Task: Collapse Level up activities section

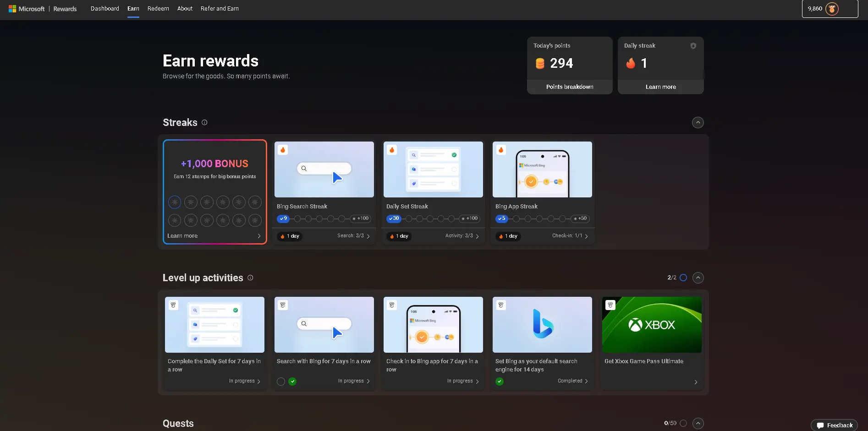Action: coord(698,278)
